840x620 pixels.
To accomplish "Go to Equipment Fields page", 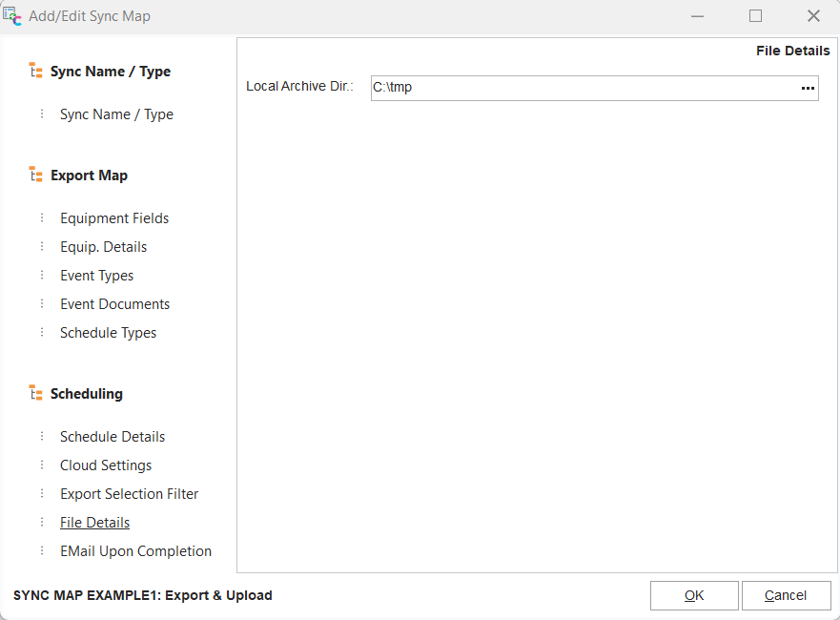I will pyautogui.click(x=114, y=218).
